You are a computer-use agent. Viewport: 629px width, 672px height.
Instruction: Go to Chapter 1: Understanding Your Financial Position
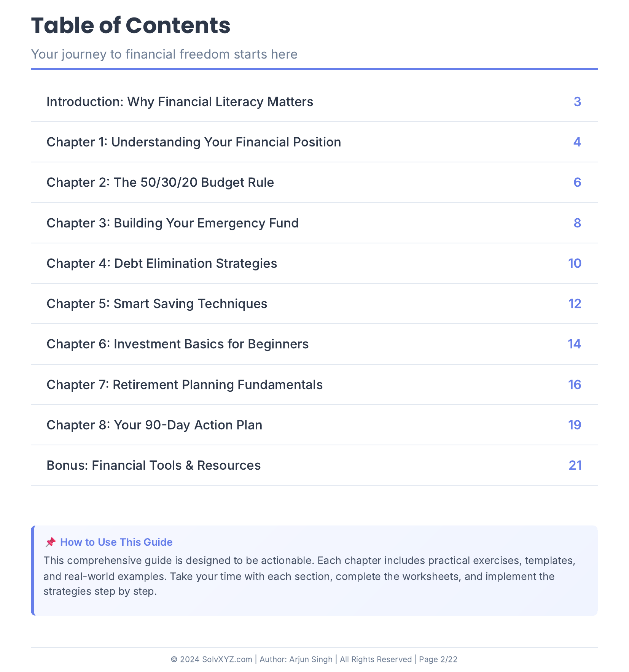tap(194, 142)
